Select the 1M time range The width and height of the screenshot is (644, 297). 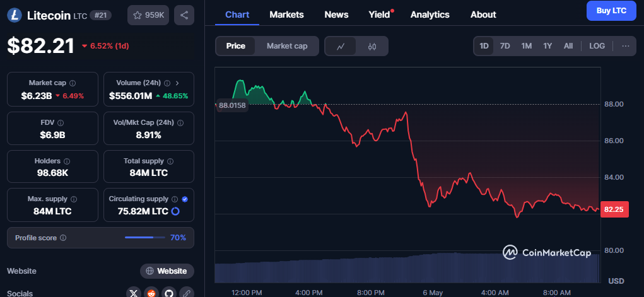pyautogui.click(x=527, y=46)
